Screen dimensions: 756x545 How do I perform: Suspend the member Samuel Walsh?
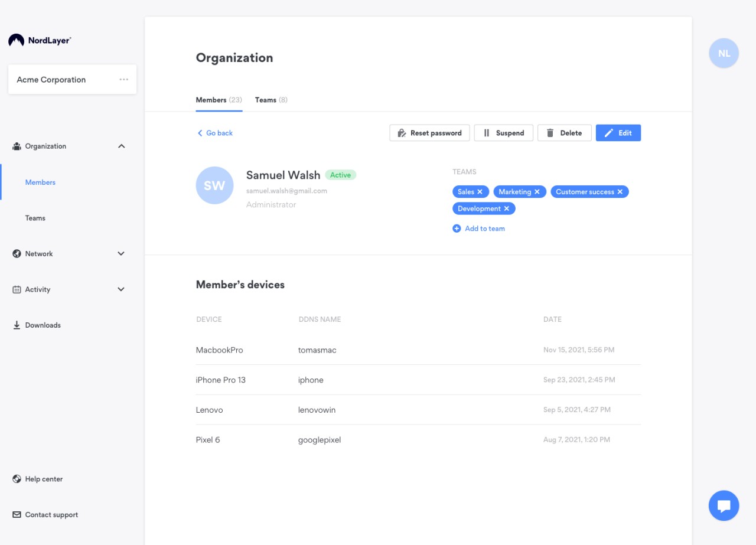click(503, 133)
